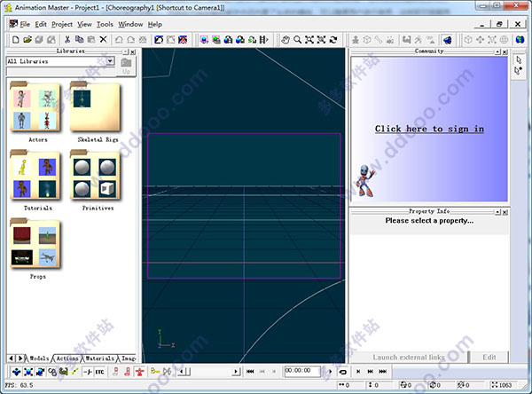Click the 00:00:00 frame time field
Screen dimensions: 532x394
pos(302,371)
